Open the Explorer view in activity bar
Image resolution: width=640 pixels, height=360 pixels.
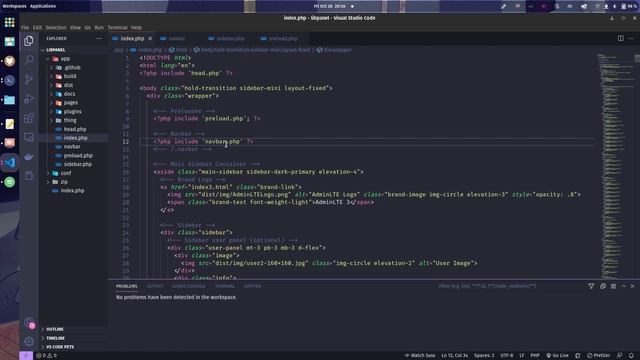pyautogui.click(x=29, y=41)
